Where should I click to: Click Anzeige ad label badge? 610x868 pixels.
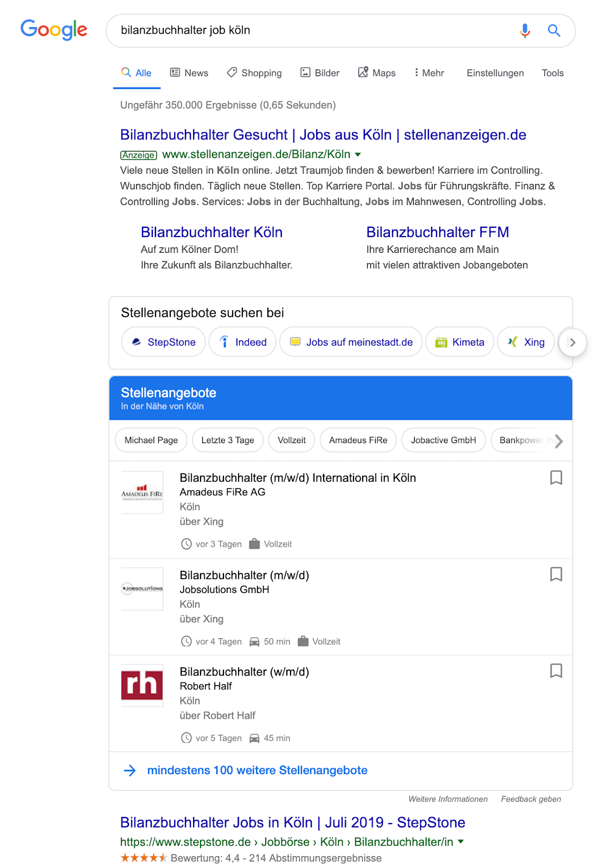click(x=138, y=155)
